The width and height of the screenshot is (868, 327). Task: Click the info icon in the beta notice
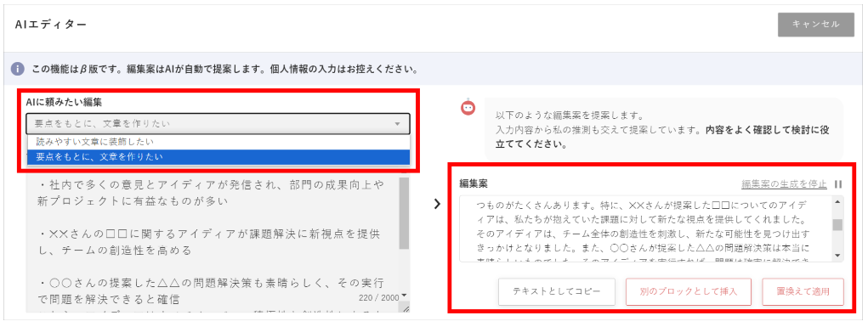click(18, 69)
